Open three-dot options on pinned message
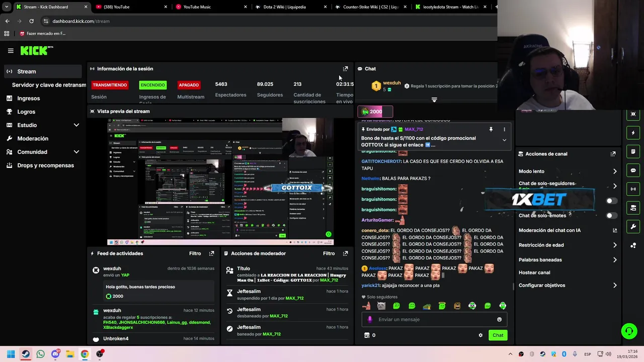 (x=504, y=129)
